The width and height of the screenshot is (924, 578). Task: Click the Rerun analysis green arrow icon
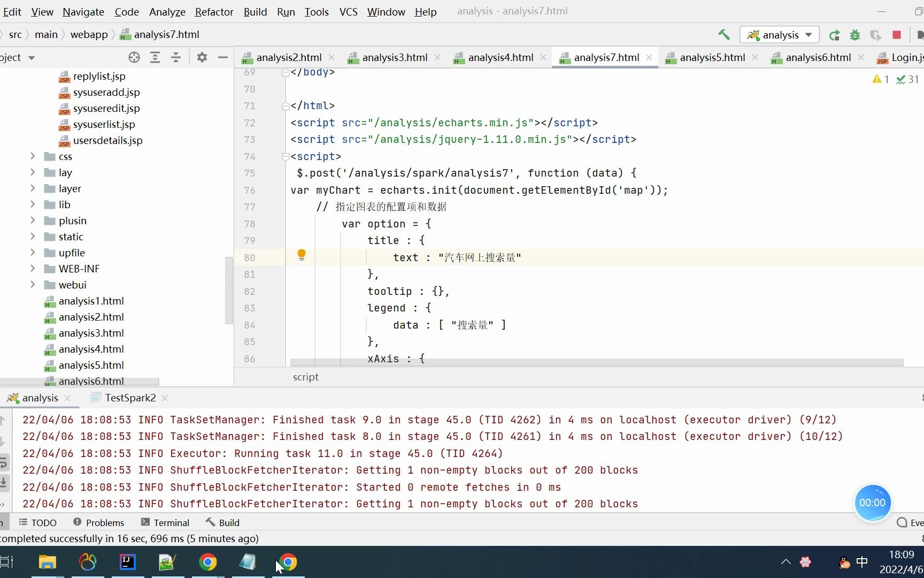[x=834, y=35]
